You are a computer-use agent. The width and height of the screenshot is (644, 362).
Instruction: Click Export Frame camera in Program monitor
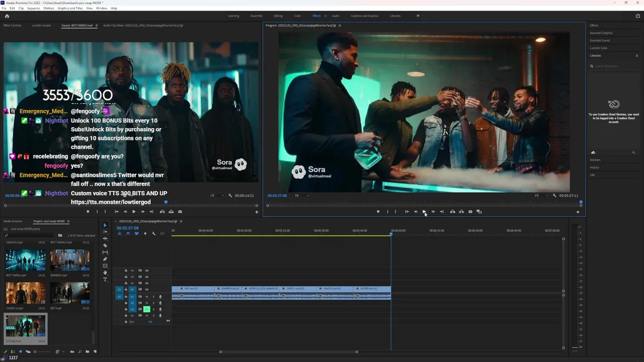click(x=470, y=212)
